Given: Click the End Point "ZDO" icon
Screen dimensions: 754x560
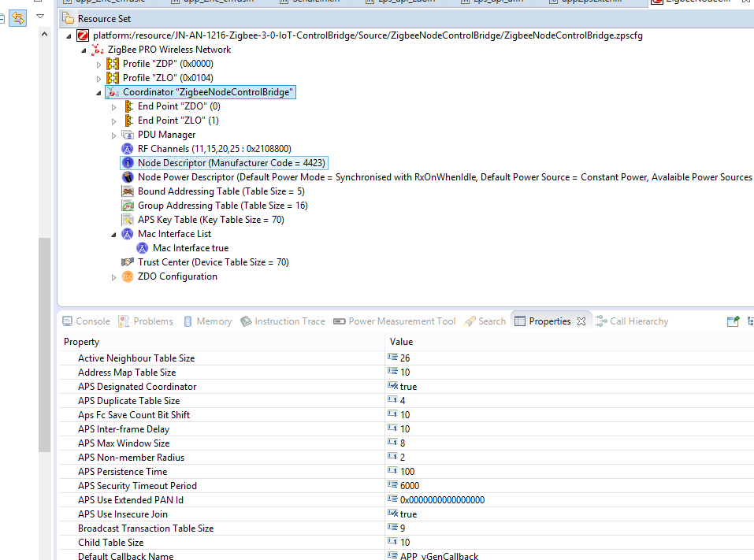Looking at the screenshot, I should pyautogui.click(x=128, y=106).
